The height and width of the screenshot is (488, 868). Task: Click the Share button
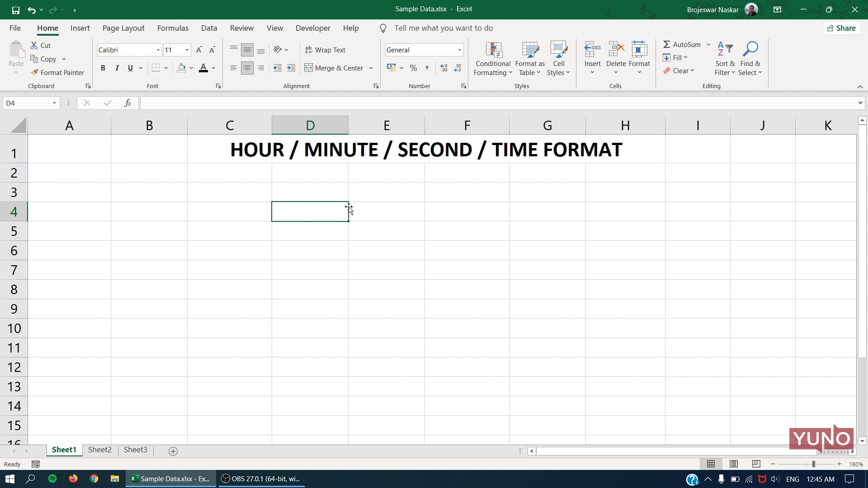(841, 28)
